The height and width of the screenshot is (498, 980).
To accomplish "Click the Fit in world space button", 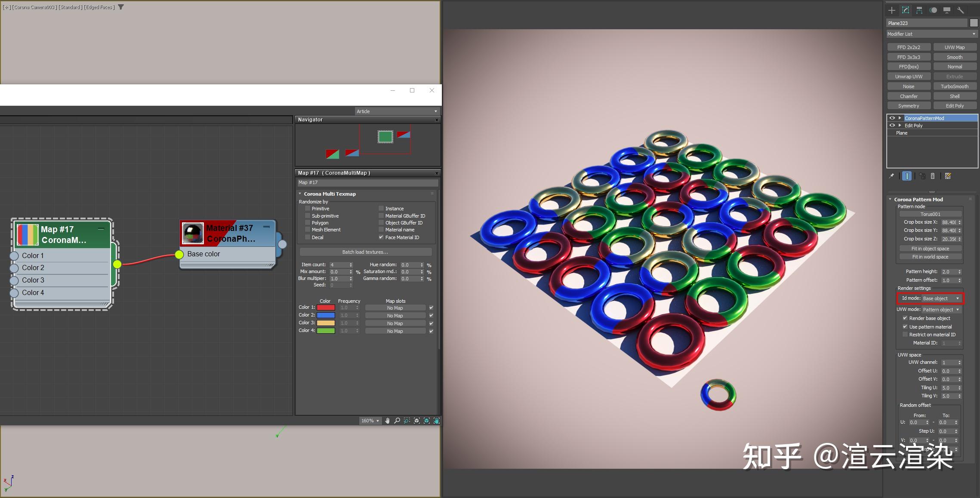I will 930,256.
